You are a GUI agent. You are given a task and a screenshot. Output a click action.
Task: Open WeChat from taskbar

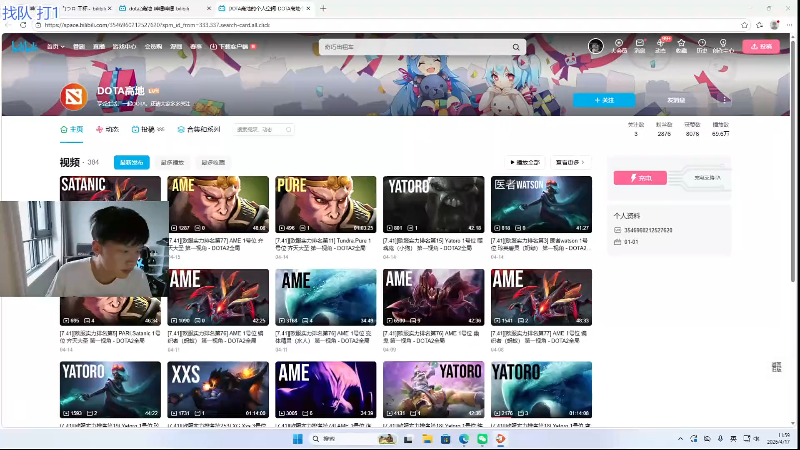pos(482,439)
